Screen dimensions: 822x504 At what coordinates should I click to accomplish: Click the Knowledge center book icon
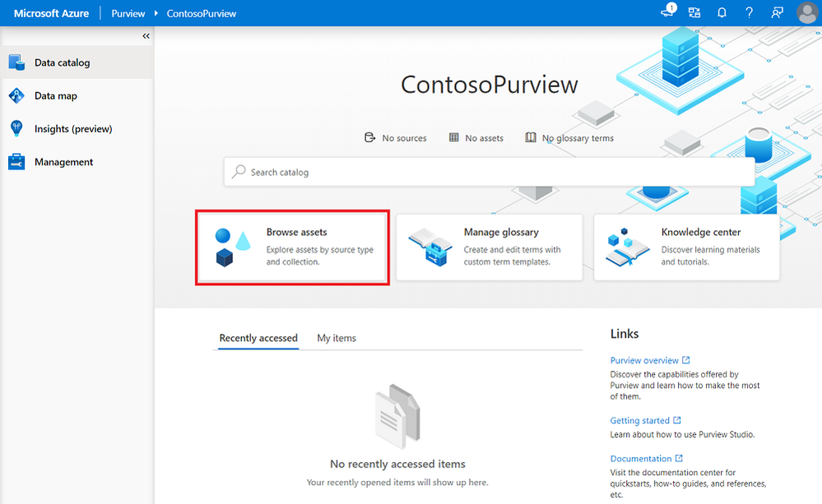click(628, 247)
